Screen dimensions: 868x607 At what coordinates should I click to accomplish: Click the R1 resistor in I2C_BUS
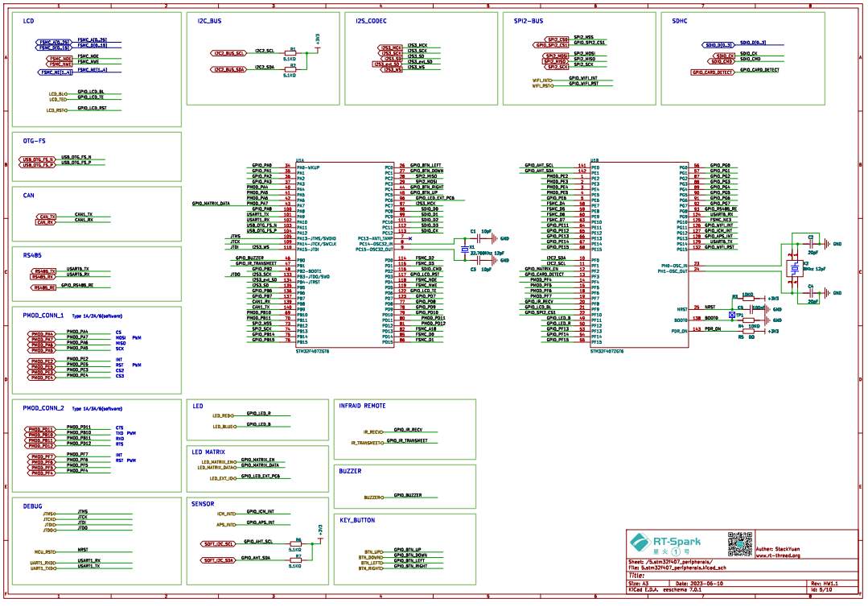pos(293,52)
